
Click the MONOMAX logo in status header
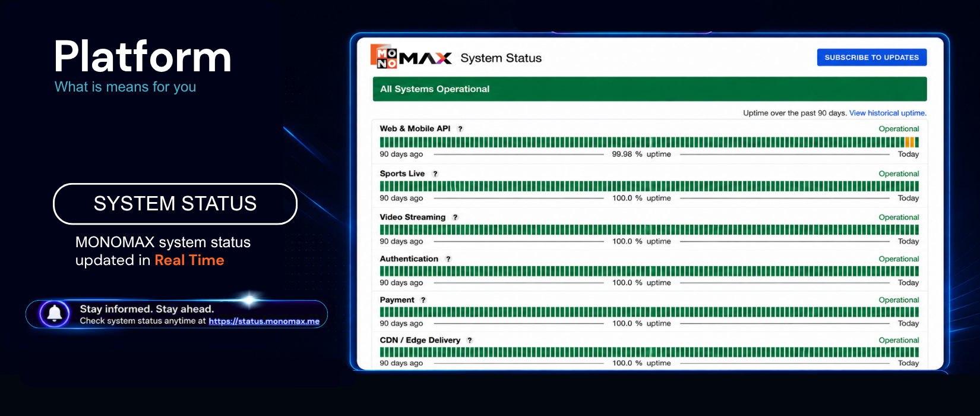click(410, 57)
